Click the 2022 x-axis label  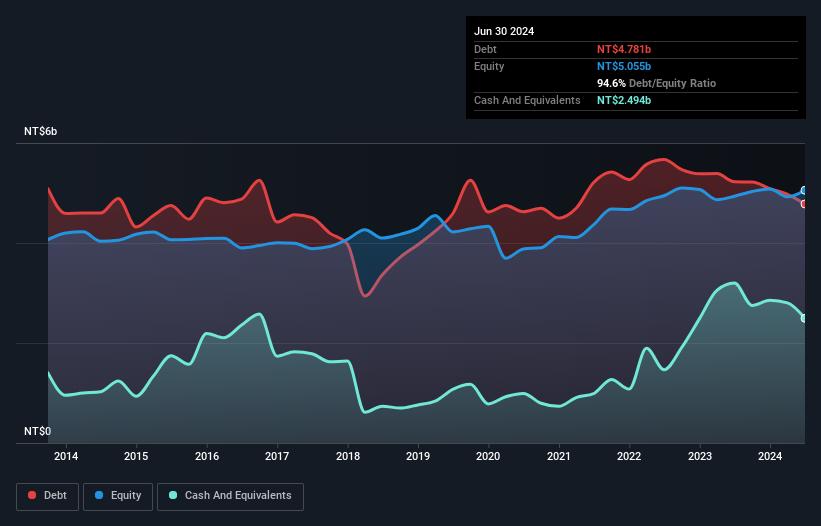point(629,456)
